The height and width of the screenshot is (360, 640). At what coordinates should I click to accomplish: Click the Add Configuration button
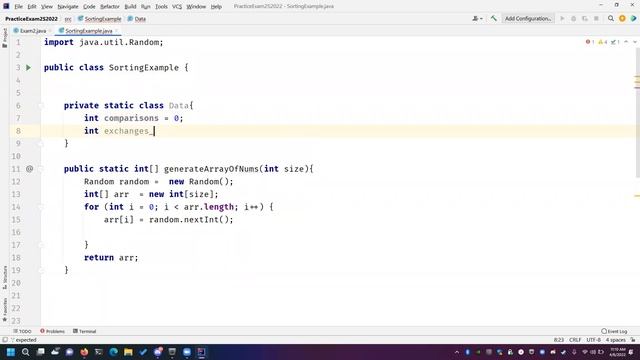(x=528, y=18)
